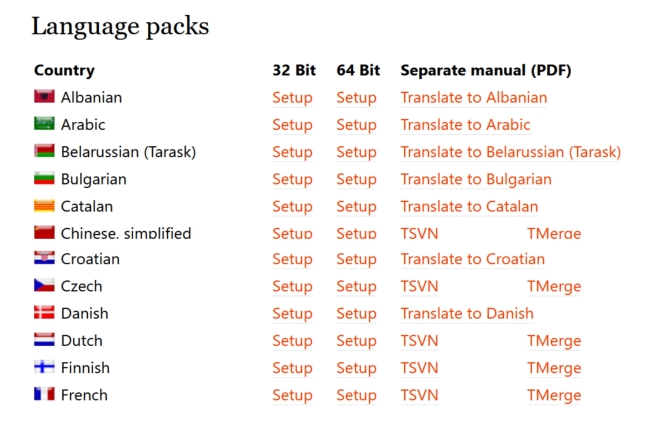Click the Catalan flag icon
This screenshot has height=435, width=648.
(44, 205)
